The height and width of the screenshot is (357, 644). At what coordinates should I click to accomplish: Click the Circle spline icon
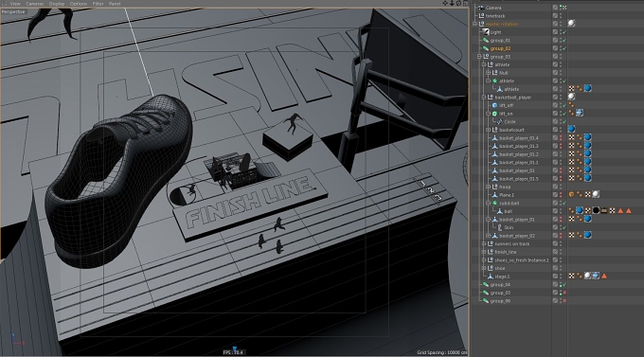click(x=499, y=121)
